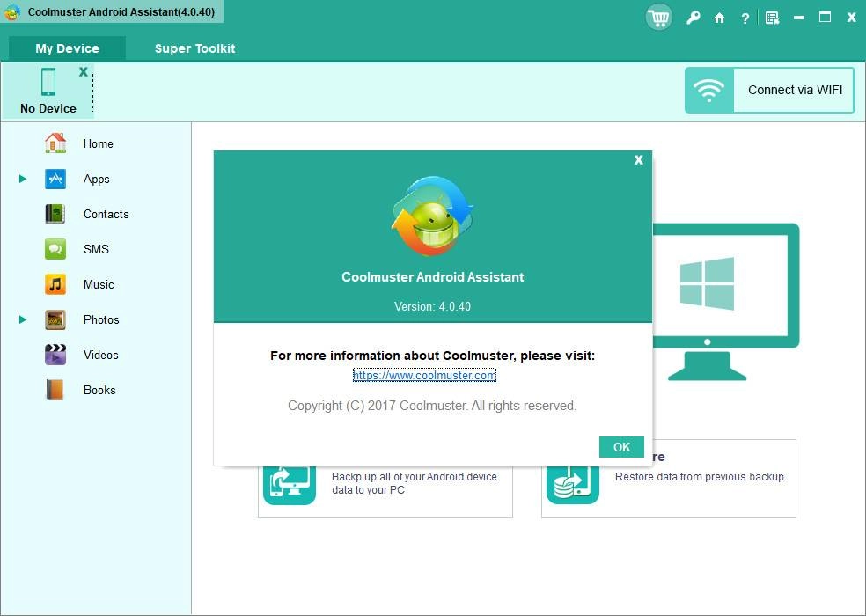Viewport: 866px width, 616px height.
Task: Open help via the question mark icon
Action: tap(745, 18)
